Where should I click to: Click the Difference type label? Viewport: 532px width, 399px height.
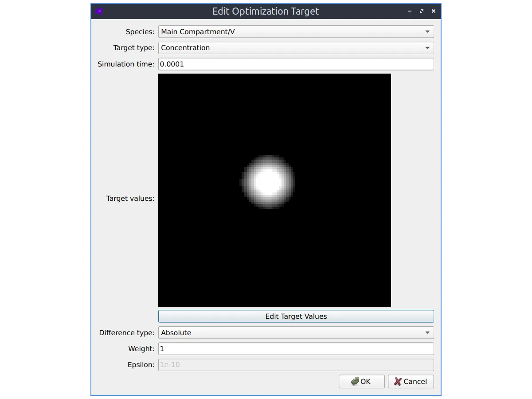(127, 332)
